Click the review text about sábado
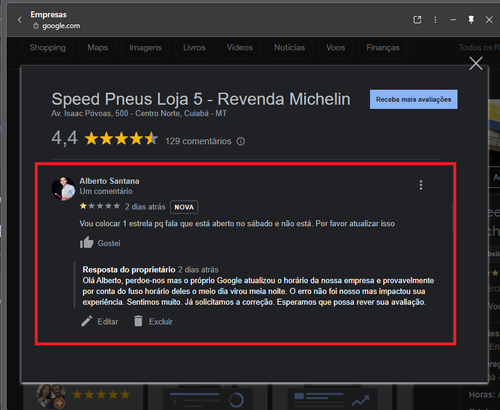This screenshot has height=410, width=500. tap(237, 224)
